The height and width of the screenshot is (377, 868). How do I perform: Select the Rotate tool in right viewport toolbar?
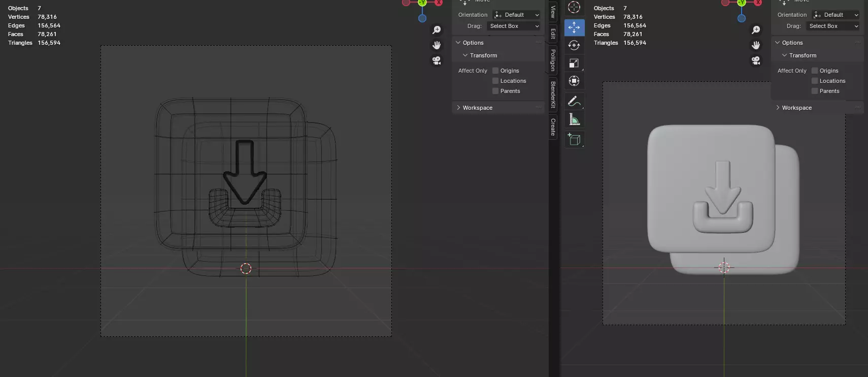(574, 45)
